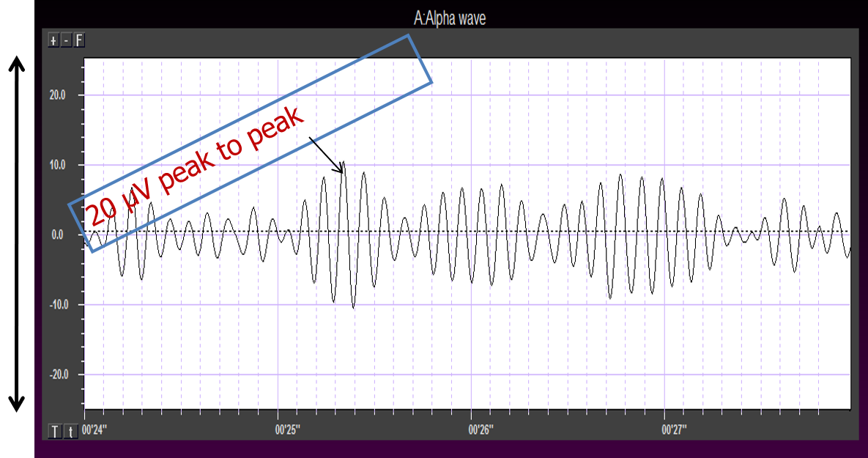This screenshot has height=458, width=868.
Task: Click the lowest wave trough just after 00'25"
Action: (x=353, y=307)
